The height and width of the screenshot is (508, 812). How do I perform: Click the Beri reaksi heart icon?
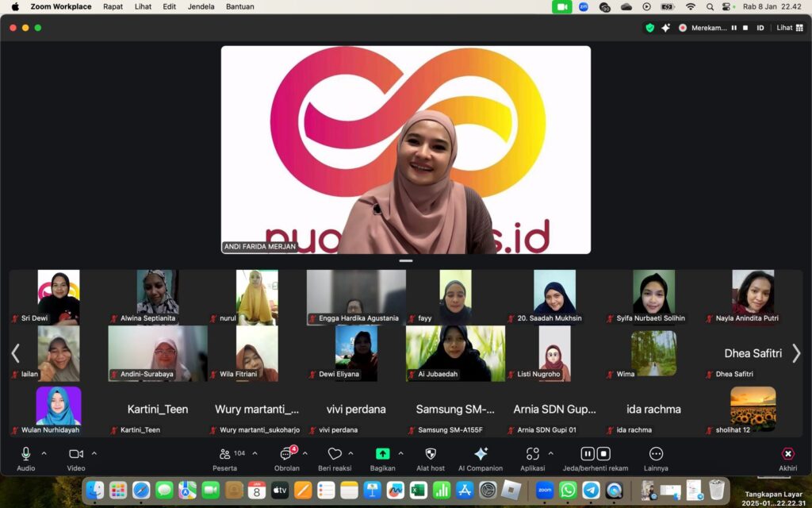[335, 454]
